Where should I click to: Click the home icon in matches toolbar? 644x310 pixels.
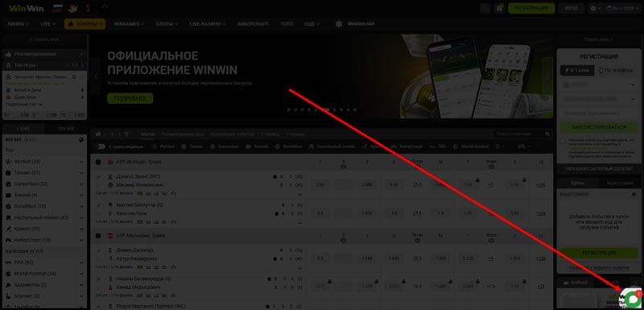click(98, 134)
